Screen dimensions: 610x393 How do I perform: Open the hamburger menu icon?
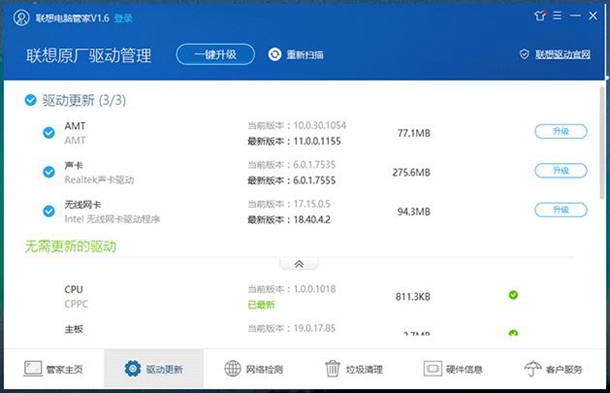557,16
